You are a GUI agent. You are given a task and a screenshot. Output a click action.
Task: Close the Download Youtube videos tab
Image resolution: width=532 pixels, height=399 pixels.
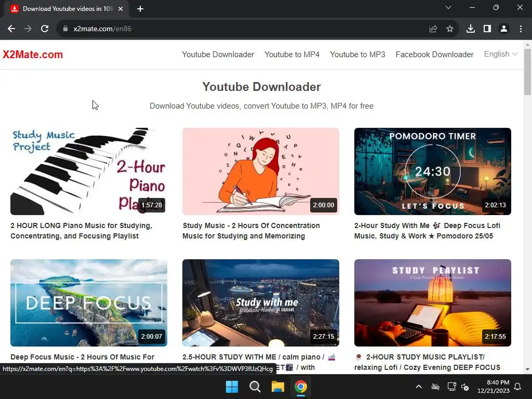coord(121,9)
